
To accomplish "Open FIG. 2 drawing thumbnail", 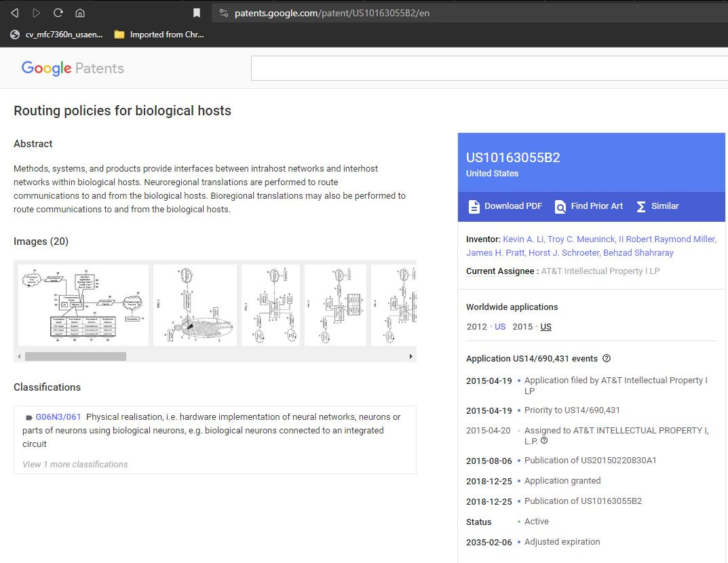I will [271, 305].
